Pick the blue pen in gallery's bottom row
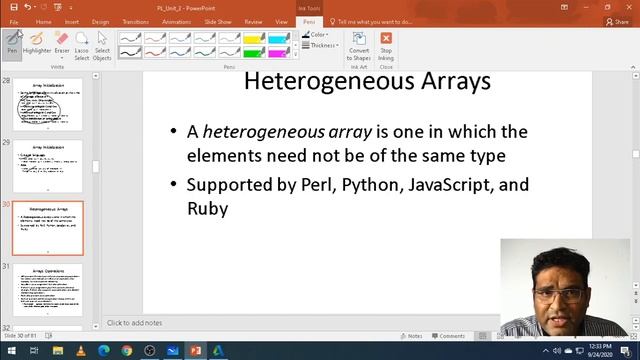Image resolution: width=640 pixels, height=360 pixels. click(x=180, y=52)
